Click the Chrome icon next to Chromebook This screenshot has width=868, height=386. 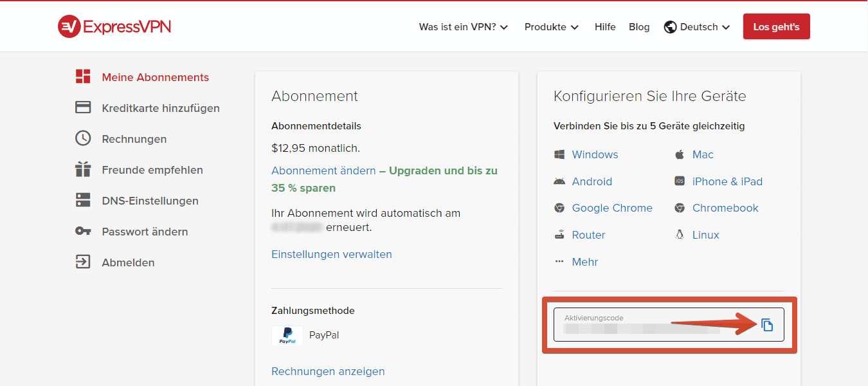[680, 208]
